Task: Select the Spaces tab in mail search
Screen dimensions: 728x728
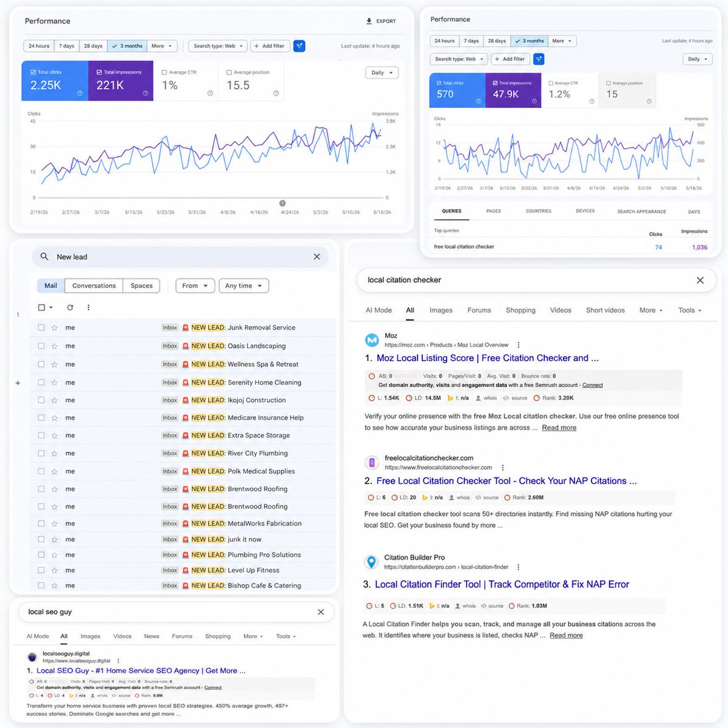Action: [141, 286]
